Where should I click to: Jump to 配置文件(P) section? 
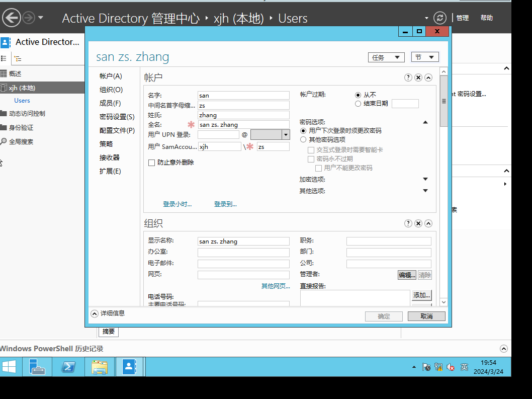(x=117, y=130)
